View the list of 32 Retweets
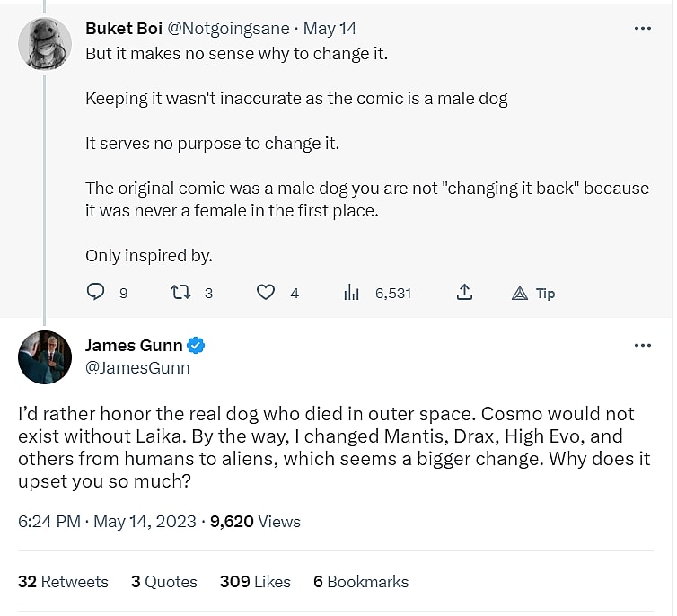The width and height of the screenshot is (677, 616). (63, 582)
